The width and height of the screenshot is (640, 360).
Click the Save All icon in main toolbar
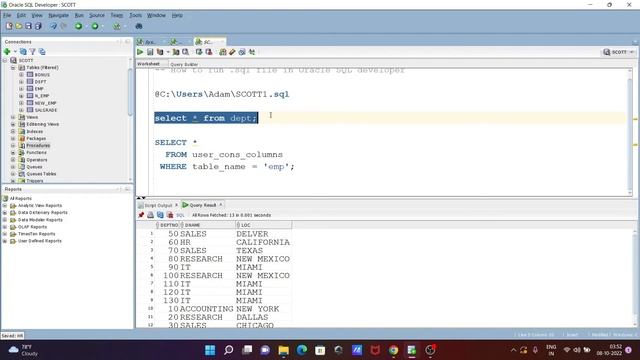pos(38,26)
